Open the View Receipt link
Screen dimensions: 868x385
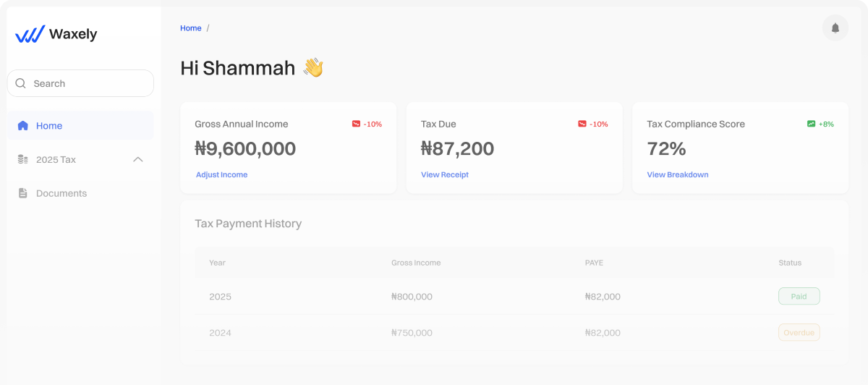pos(445,174)
